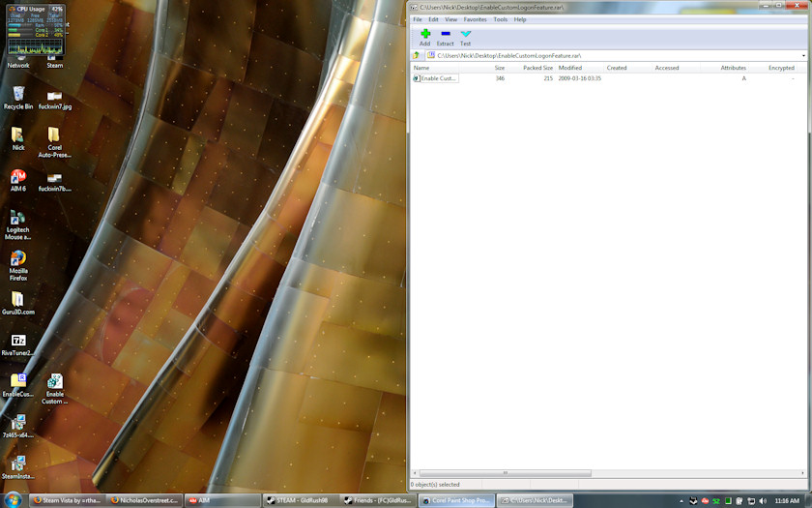Click the Test toolbar icon
Screen dimensions: 812x508
point(466,38)
